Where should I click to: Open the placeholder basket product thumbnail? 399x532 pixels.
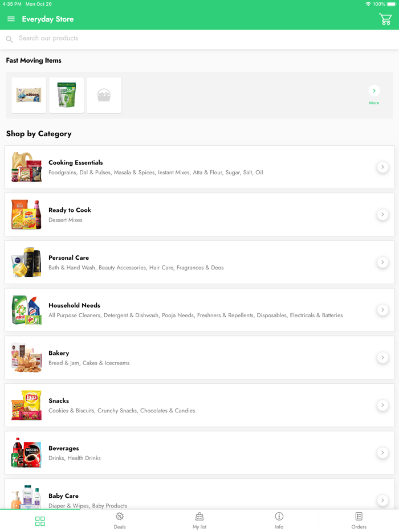click(104, 95)
